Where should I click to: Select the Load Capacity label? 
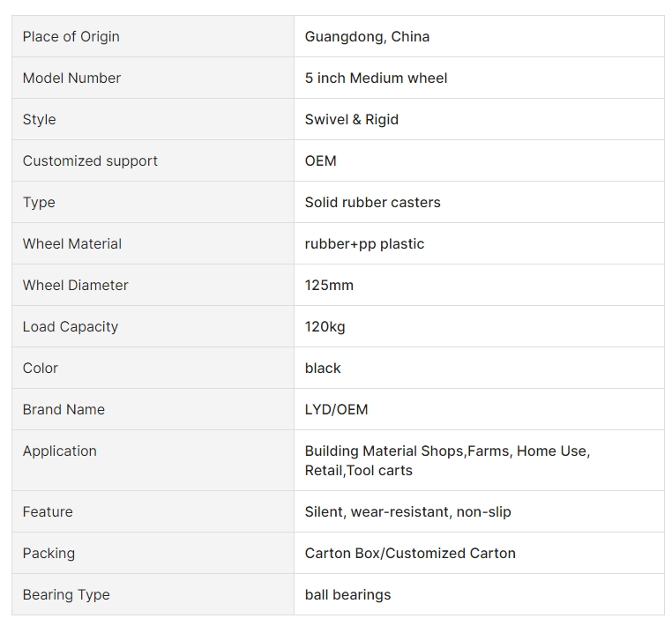(71, 326)
